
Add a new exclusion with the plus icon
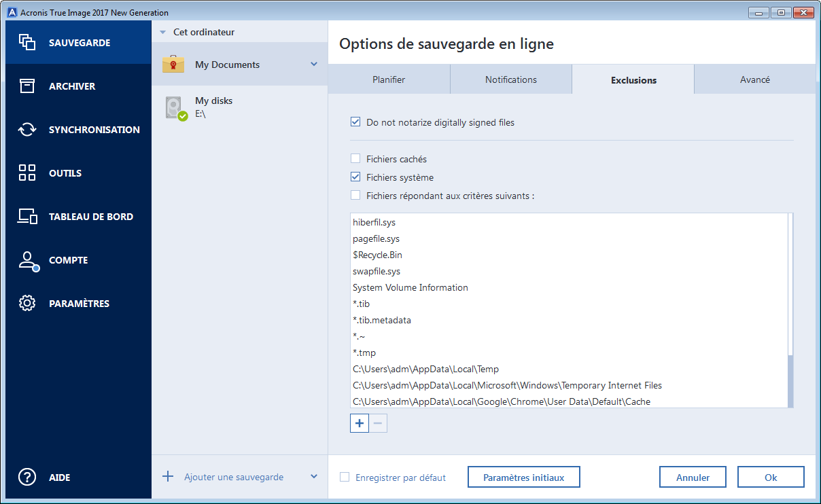coord(359,422)
